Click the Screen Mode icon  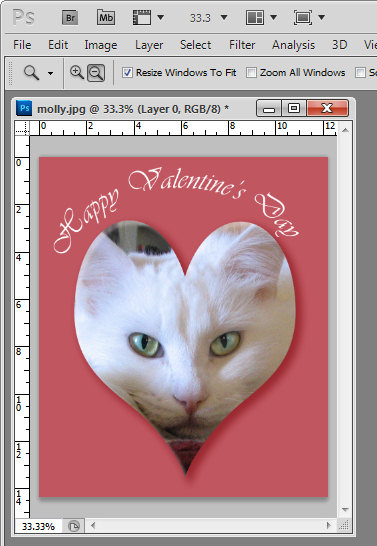[303, 17]
